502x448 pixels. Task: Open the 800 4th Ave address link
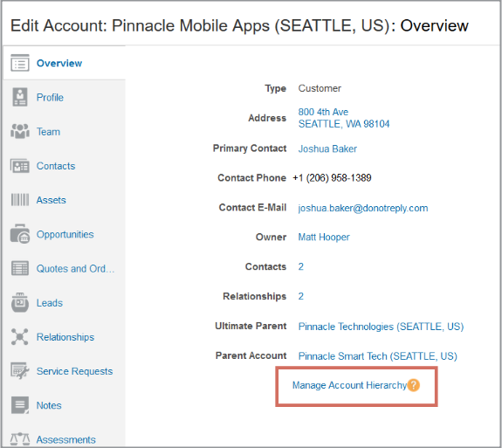pyautogui.click(x=344, y=118)
